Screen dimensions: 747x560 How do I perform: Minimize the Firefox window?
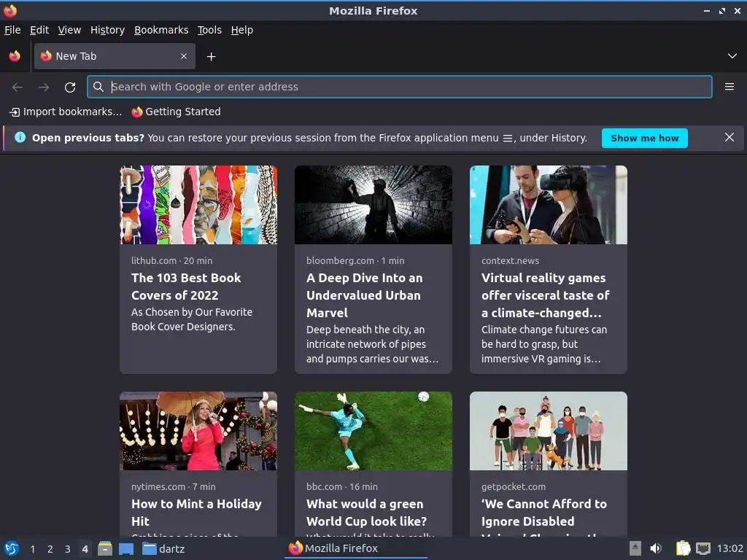coord(707,10)
